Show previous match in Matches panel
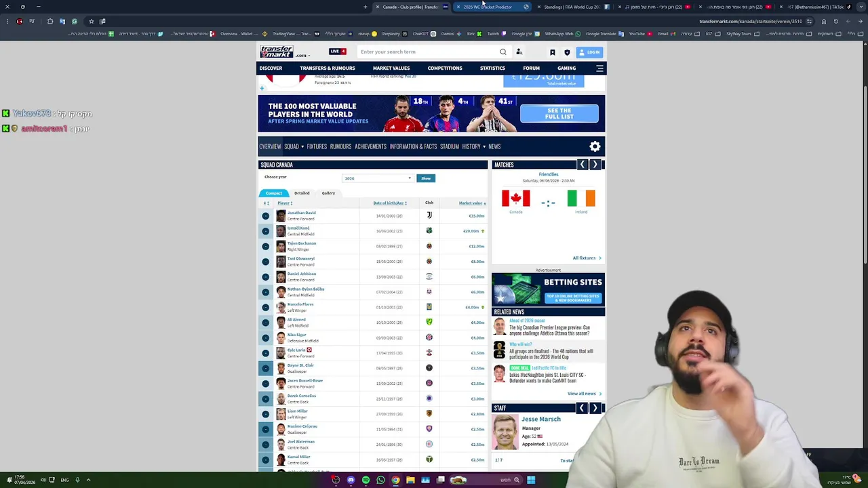868x488 pixels. 582,165
